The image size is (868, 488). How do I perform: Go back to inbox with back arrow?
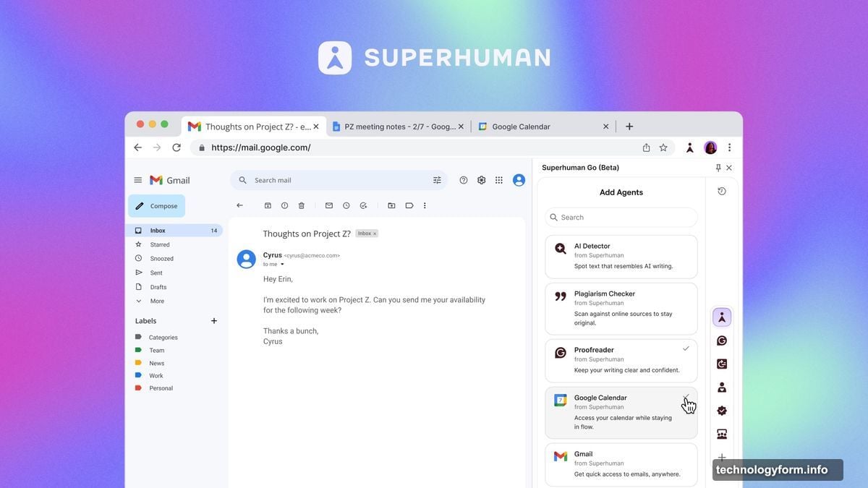240,205
